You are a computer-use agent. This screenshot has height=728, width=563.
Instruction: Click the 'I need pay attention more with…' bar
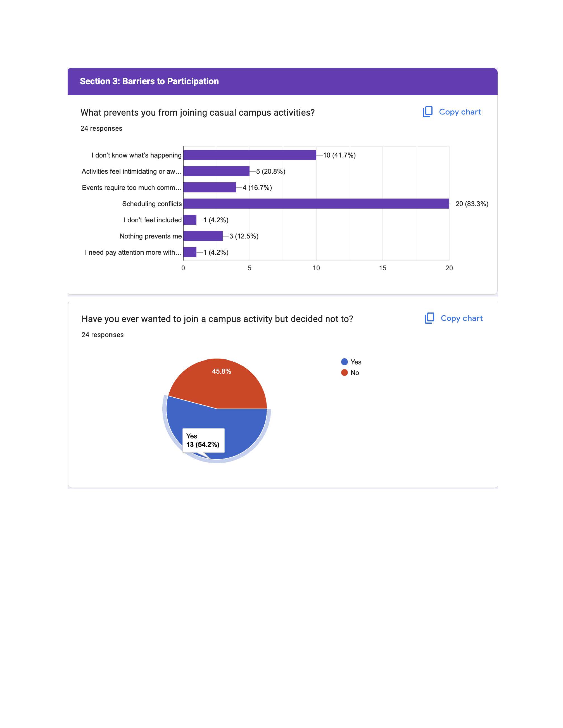point(190,252)
